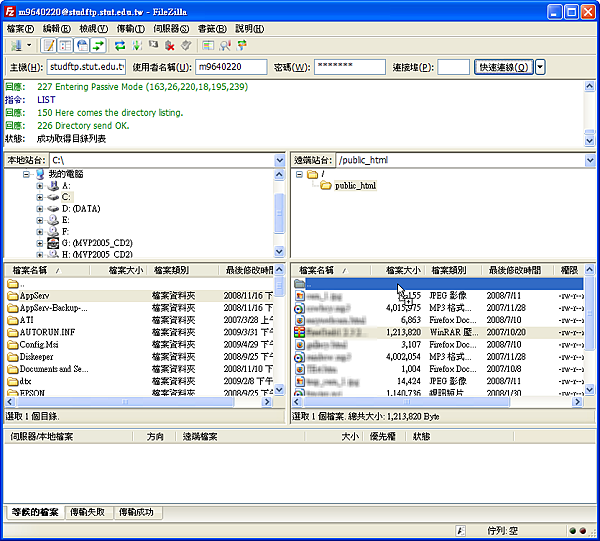600x541 pixels.
Task: Select the F: drive in local tree
Action: coord(65,232)
